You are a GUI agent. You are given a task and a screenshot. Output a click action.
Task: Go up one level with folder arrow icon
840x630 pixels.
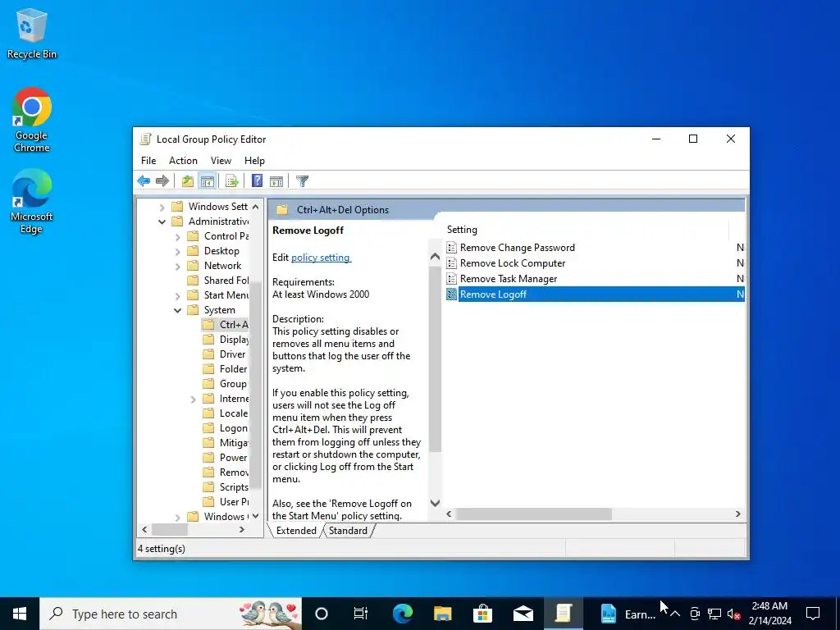pos(188,181)
